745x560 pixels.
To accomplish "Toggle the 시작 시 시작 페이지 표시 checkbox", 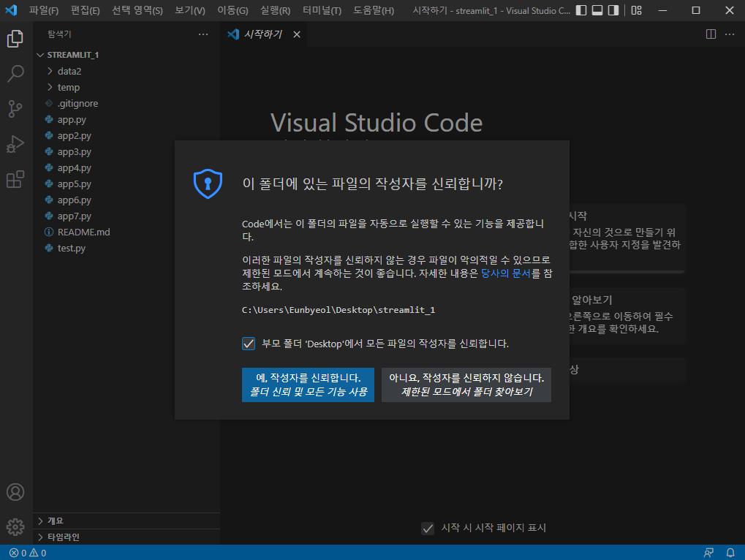I will pos(428,528).
